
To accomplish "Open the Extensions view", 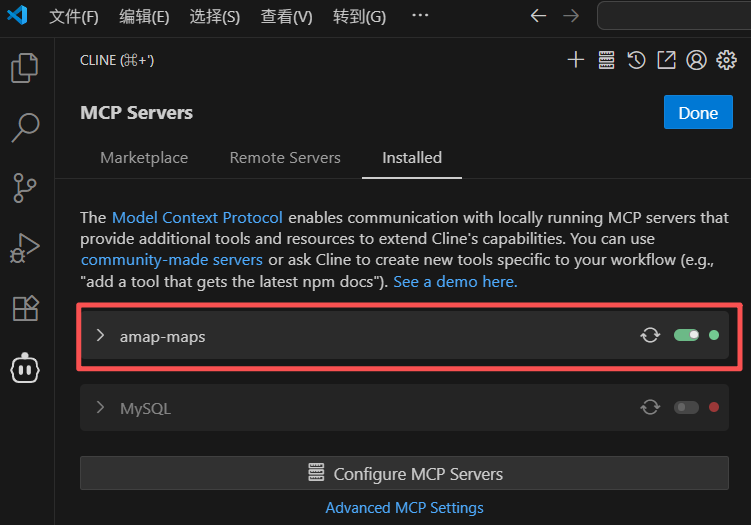I will 25,308.
